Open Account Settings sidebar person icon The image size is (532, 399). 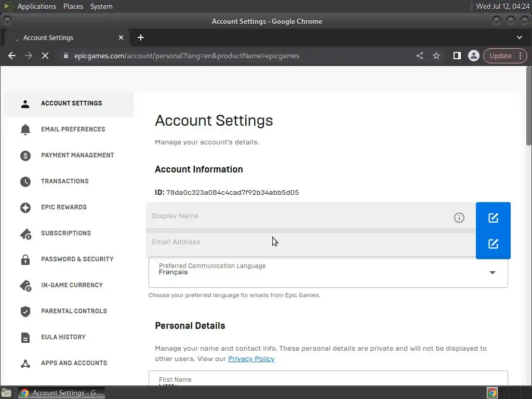[x=25, y=104]
